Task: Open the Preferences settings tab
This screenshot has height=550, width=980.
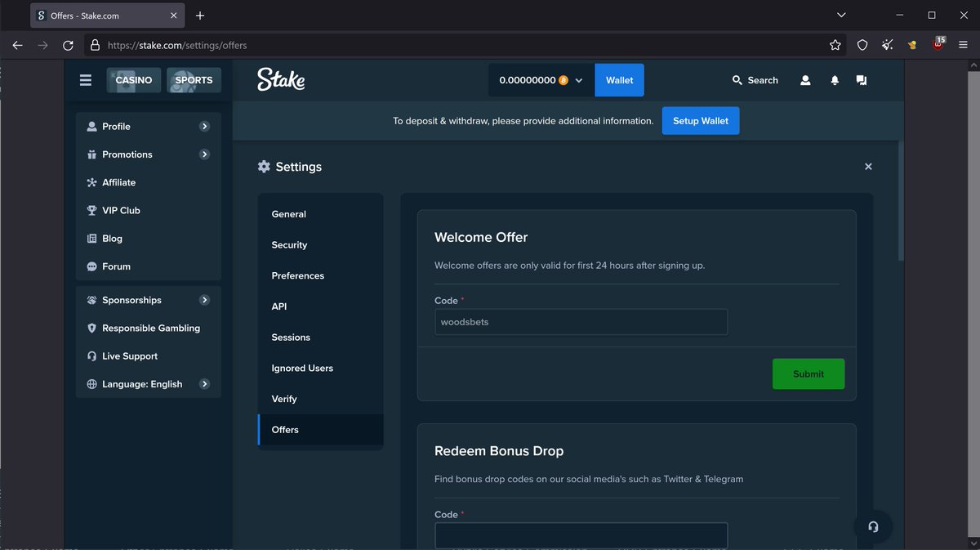Action: (x=320, y=275)
